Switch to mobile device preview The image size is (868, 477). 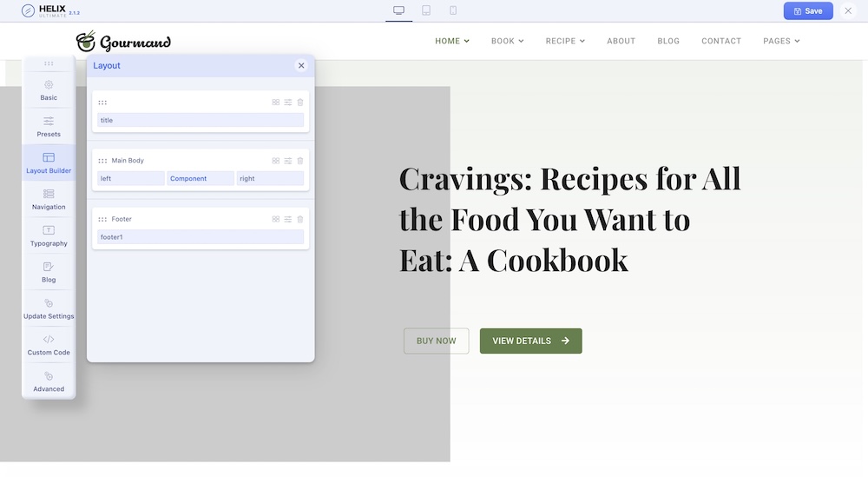(x=453, y=10)
